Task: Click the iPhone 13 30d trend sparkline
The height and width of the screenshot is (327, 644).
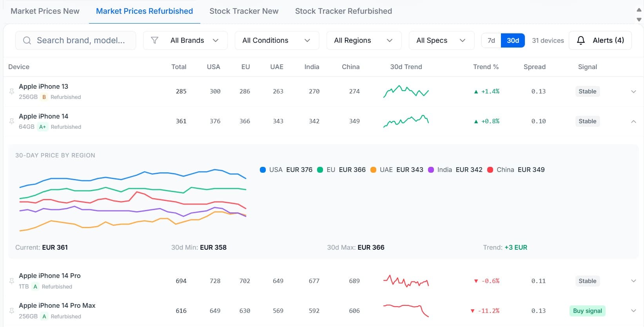Action: [x=406, y=91]
